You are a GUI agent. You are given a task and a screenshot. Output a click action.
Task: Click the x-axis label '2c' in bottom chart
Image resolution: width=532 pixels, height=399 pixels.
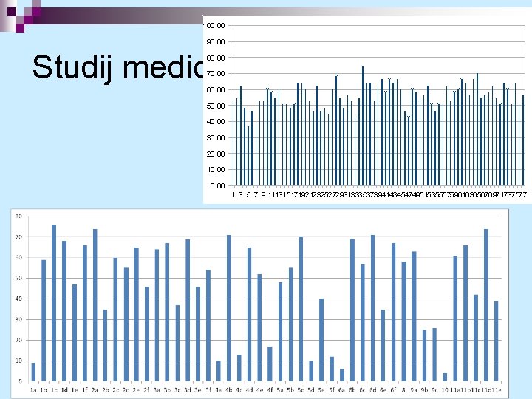(x=116, y=390)
